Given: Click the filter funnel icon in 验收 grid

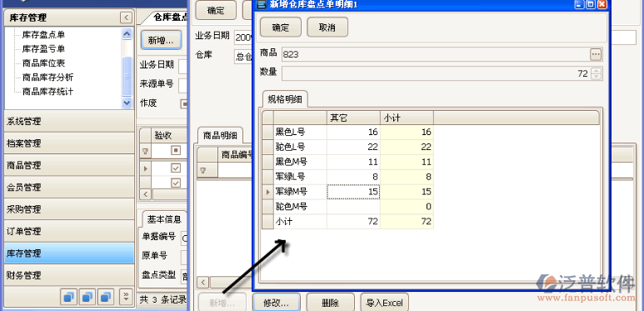Looking at the screenshot, I should coord(145,151).
